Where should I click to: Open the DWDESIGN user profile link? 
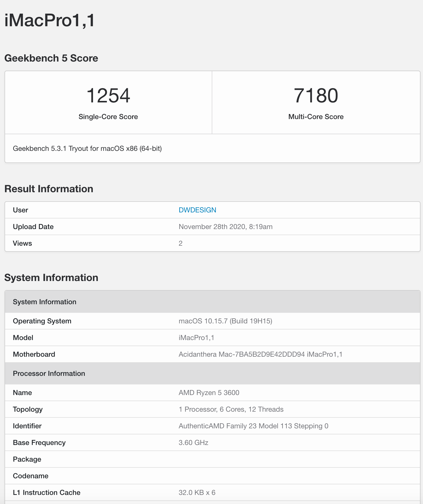point(197,210)
